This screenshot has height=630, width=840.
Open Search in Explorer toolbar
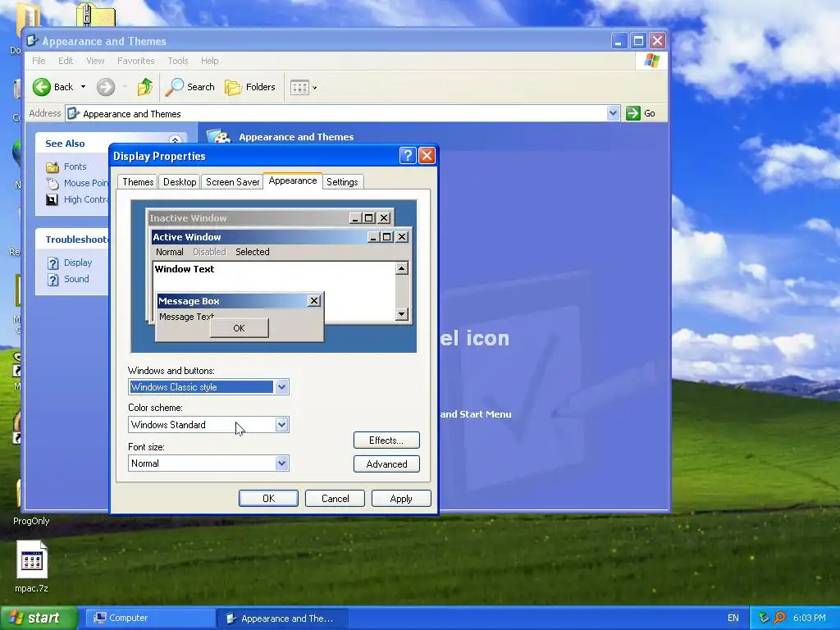point(189,87)
